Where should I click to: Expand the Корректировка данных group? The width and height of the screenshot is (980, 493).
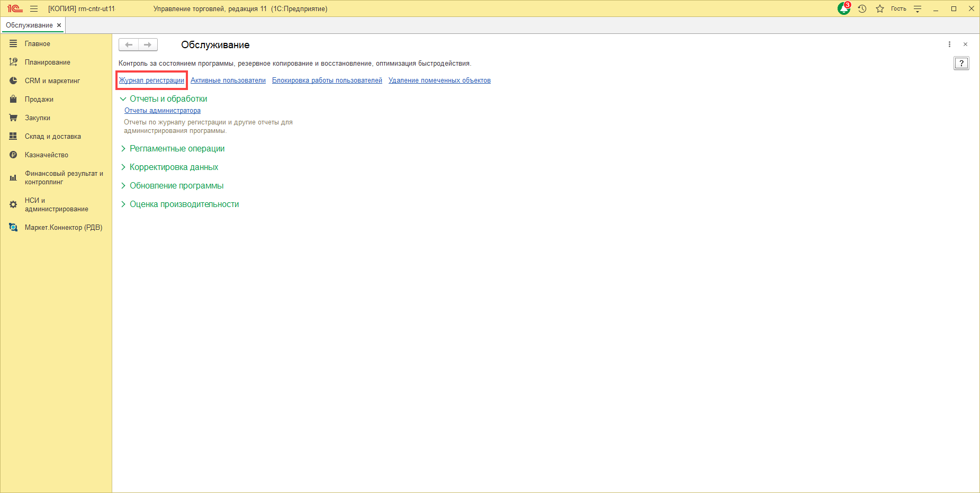169,167
